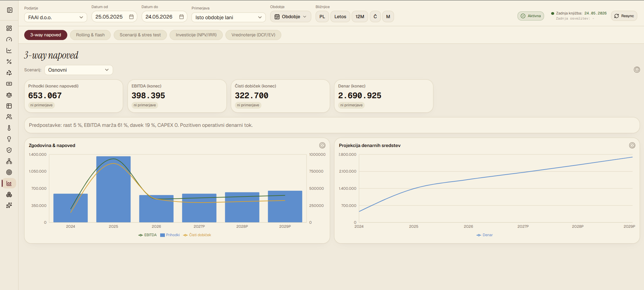Image resolution: width=644 pixels, height=290 pixels.
Task: Toggle the sidebar panel icon
Action: (10, 10)
